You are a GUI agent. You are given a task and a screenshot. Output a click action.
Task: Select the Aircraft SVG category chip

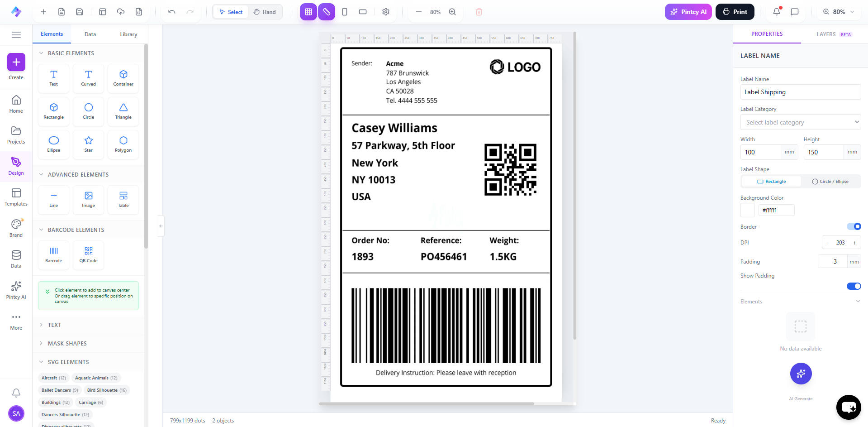pyautogui.click(x=54, y=378)
